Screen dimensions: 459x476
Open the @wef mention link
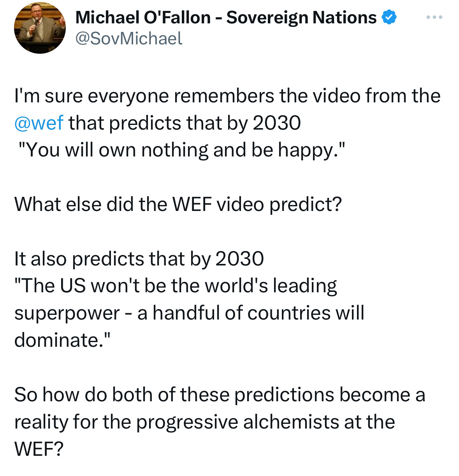tap(39, 123)
